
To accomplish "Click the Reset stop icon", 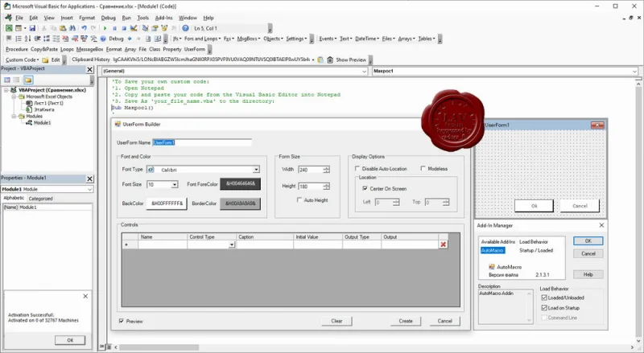I will point(124,28).
